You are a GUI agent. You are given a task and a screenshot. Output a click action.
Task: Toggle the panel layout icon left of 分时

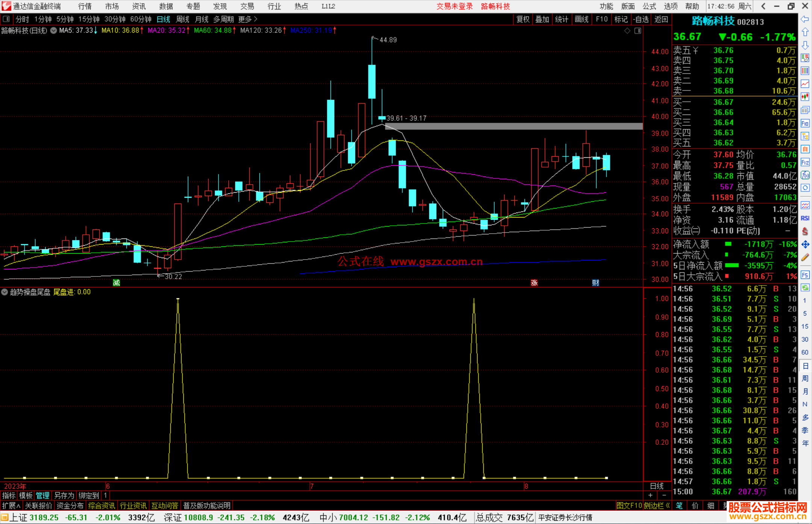[x=6, y=19]
